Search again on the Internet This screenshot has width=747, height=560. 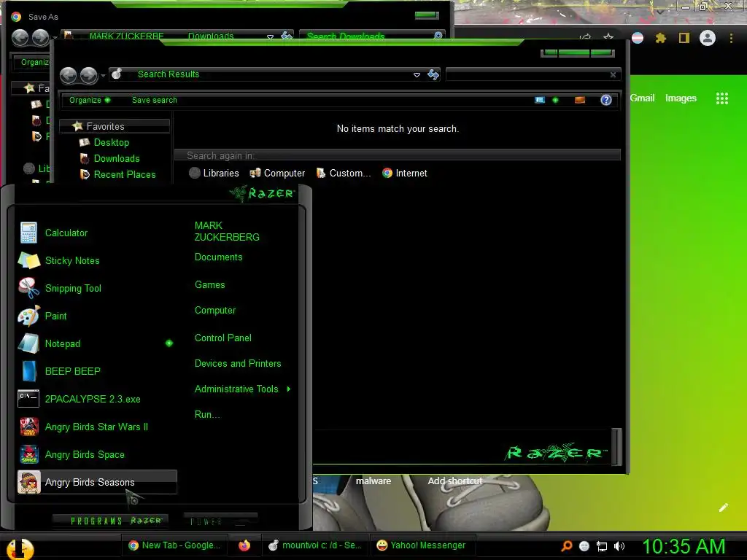[x=404, y=174]
